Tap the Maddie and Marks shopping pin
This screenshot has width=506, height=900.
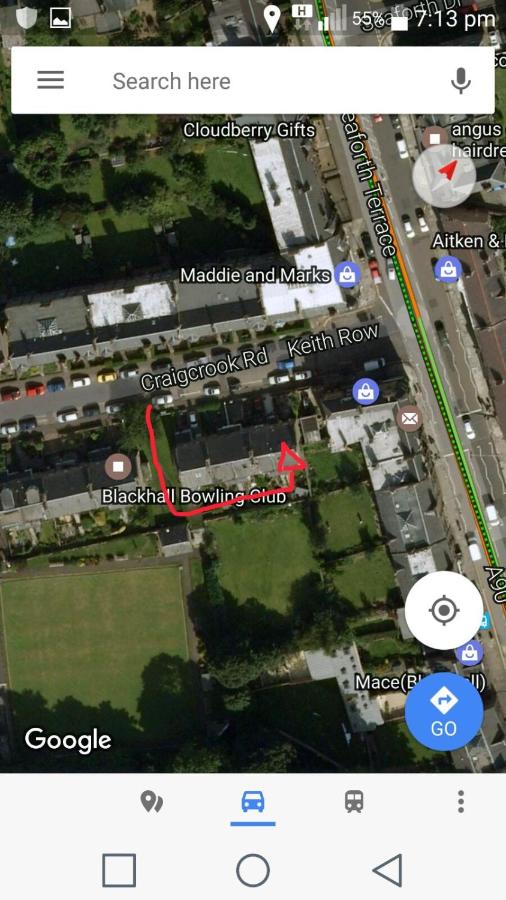347,275
